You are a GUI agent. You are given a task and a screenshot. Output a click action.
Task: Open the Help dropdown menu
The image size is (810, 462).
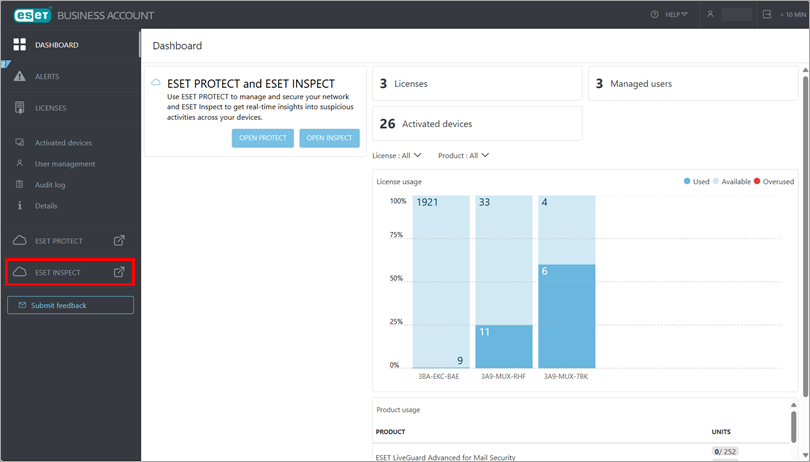(670, 15)
